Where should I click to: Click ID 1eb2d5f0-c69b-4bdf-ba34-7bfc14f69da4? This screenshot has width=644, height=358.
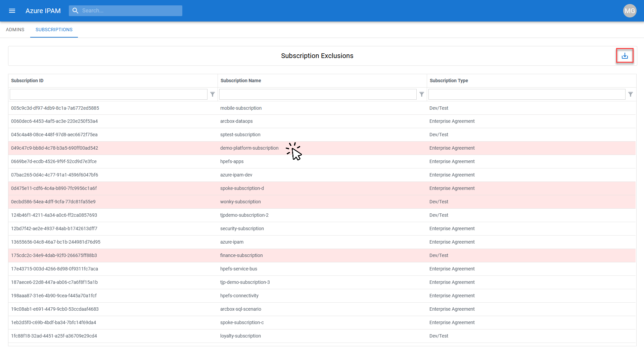coord(54,322)
